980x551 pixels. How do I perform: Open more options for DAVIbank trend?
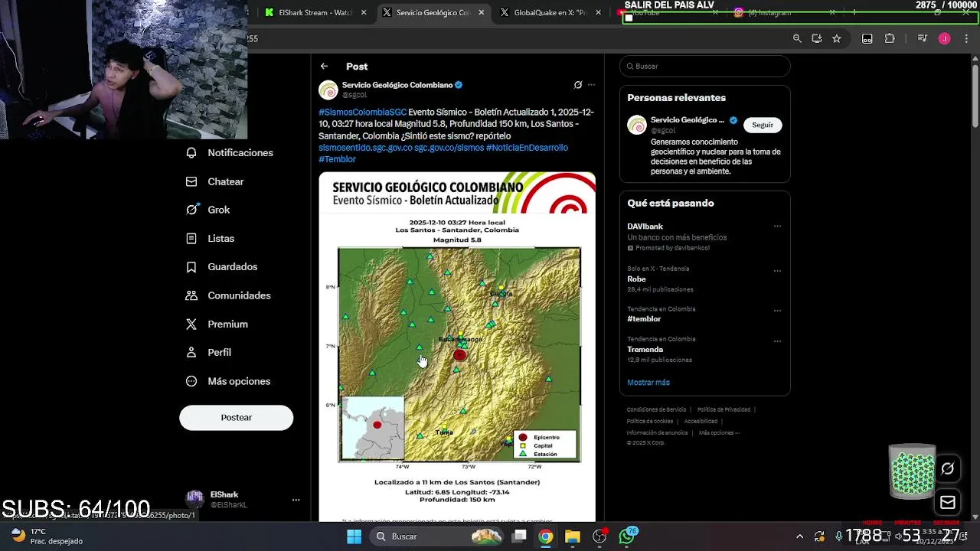[777, 227]
